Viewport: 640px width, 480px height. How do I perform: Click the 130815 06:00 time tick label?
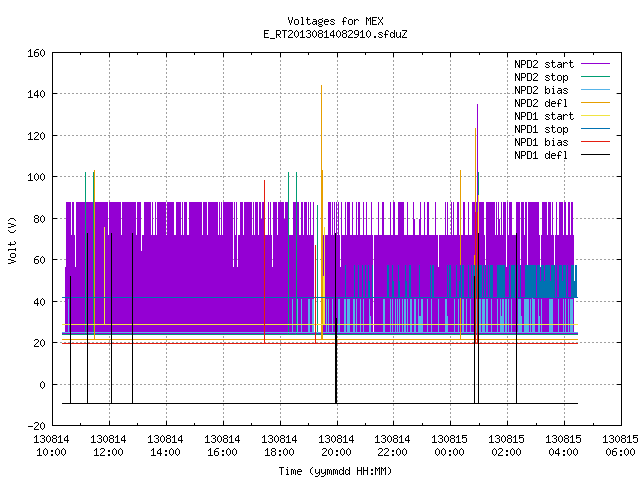[620, 446]
